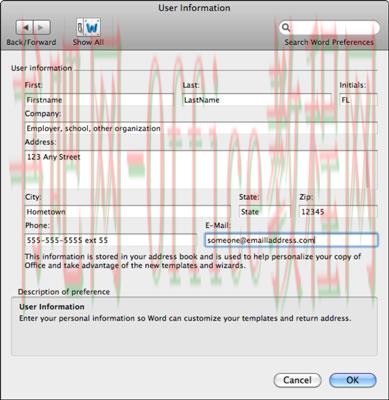
Task: Open Show All preferences icon
Action: coord(88,28)
